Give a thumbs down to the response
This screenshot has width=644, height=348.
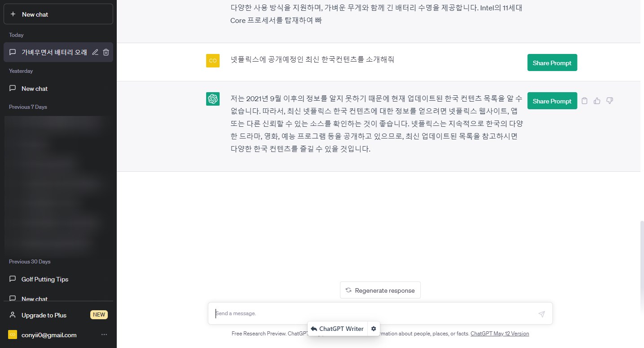point(609,101)
